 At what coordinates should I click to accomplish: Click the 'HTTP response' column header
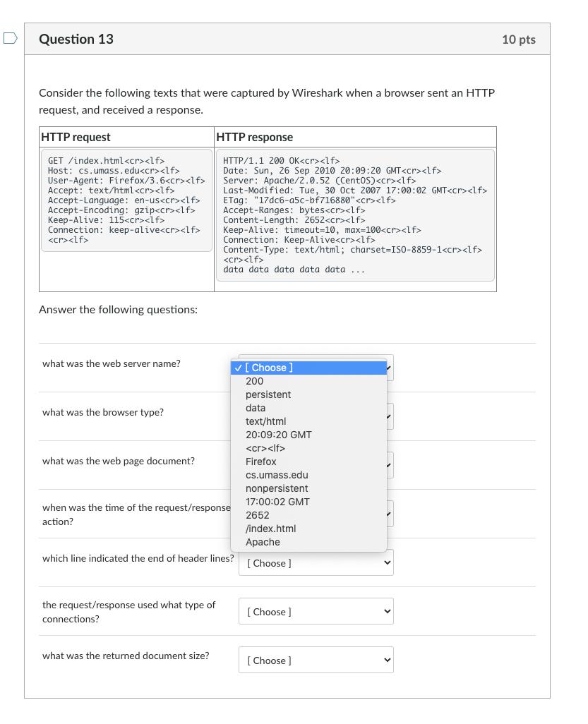255,137
